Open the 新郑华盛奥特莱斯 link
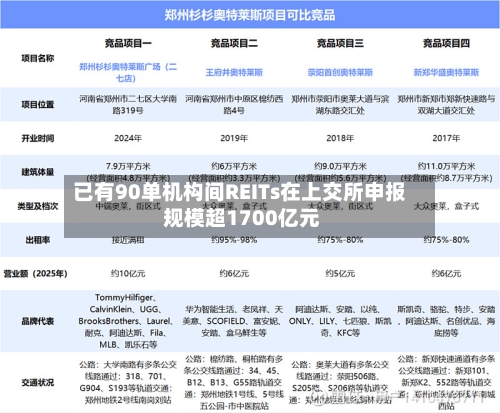This screenshot has width=500, height=413. [x=446, y=72]
